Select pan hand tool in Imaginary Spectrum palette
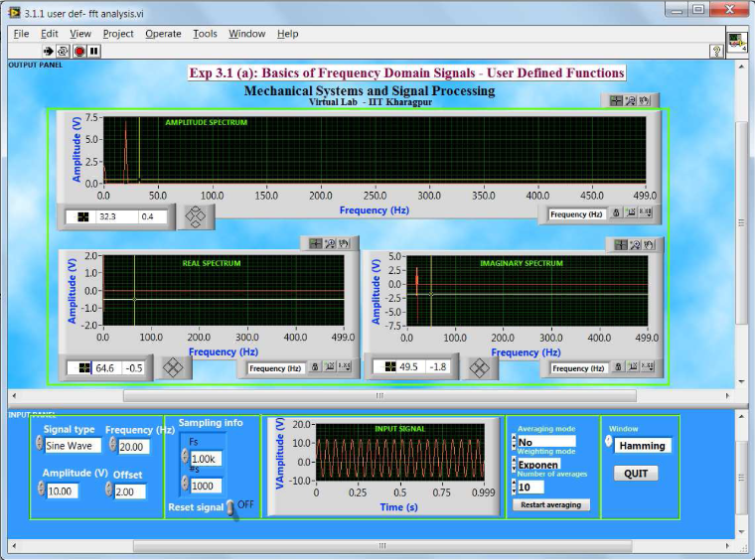 [649, 245]
